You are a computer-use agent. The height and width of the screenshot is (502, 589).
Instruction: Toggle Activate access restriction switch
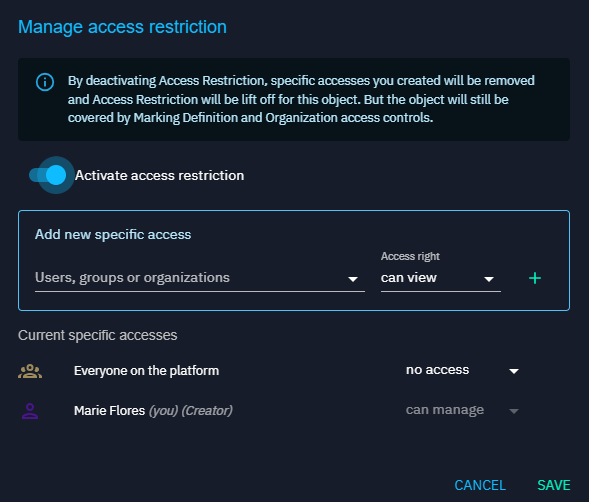click(x=48, y=175)
